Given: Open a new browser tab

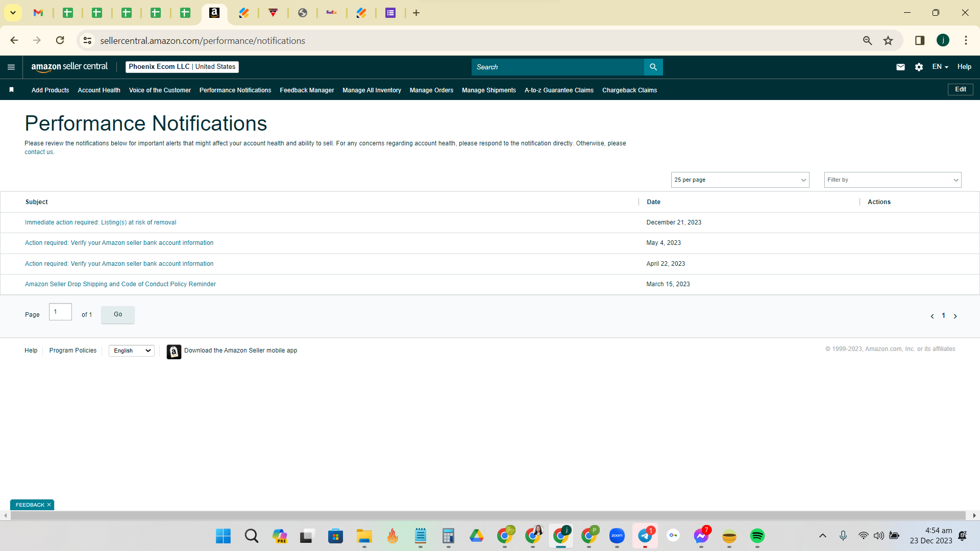Looking at the screenshot, I should coord(416,13).
